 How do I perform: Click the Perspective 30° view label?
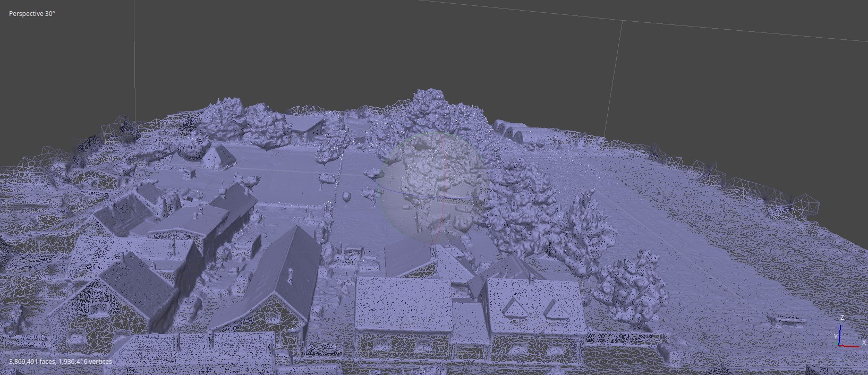(x=32, y=14)
